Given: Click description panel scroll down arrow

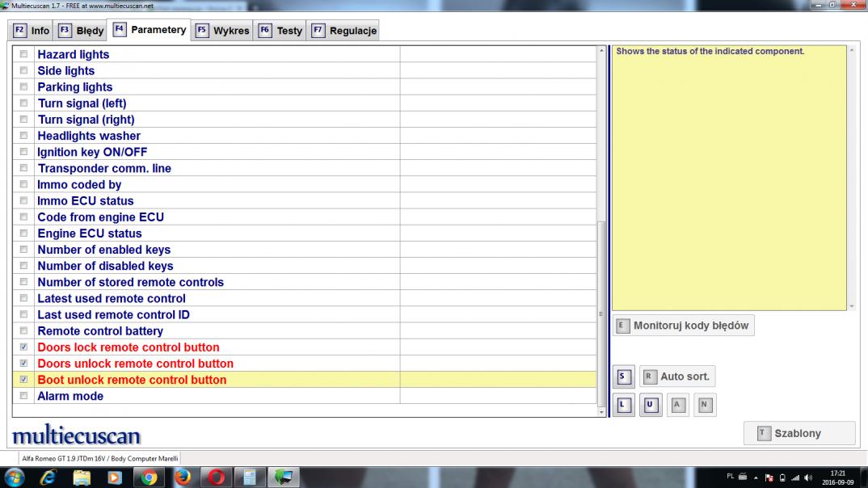Looking at the screenshot, I should pyautogui.click(x=851, y=306).
